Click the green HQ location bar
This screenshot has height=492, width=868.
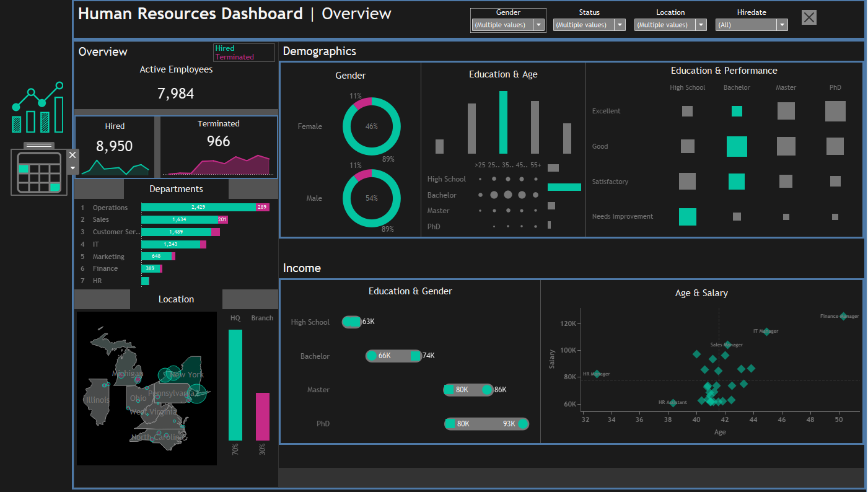click(x=235, y=384)
